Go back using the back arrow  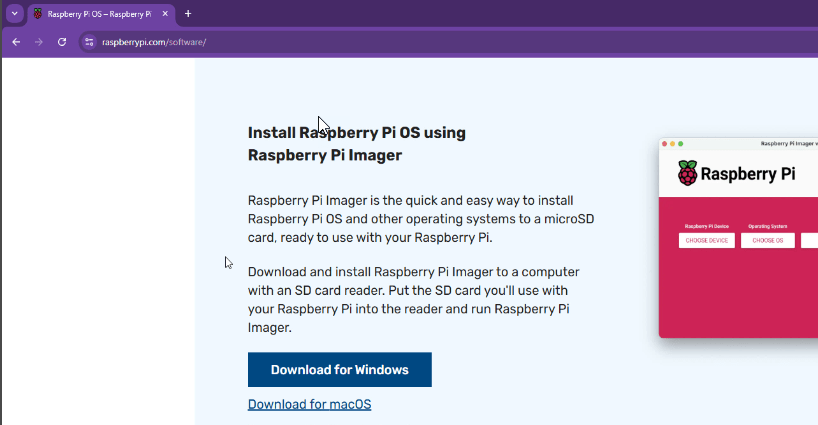point(16,42)
